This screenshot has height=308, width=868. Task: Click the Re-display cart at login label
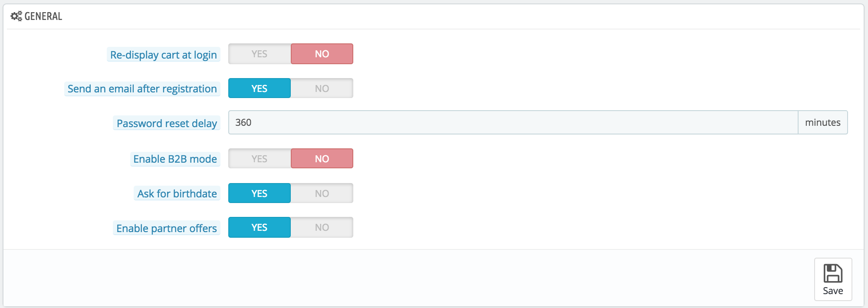[x=163, y=55]
